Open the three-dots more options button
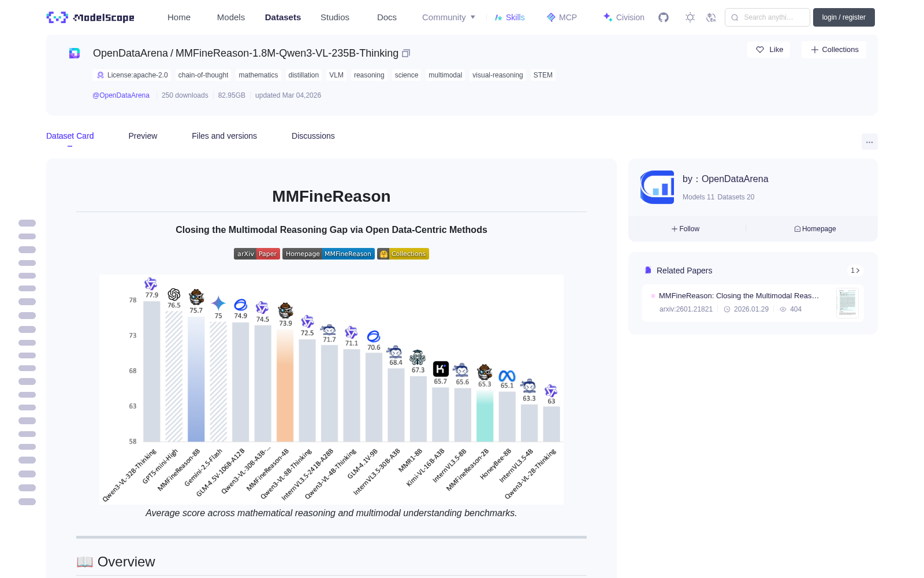The image size is (924, 578). pyautogui.click(x=869, y=142)
